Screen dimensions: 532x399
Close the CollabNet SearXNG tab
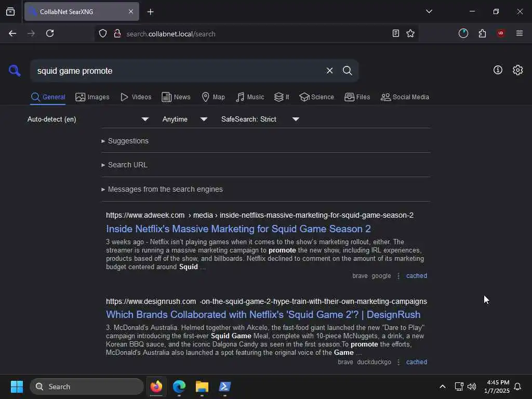[131, 11]
